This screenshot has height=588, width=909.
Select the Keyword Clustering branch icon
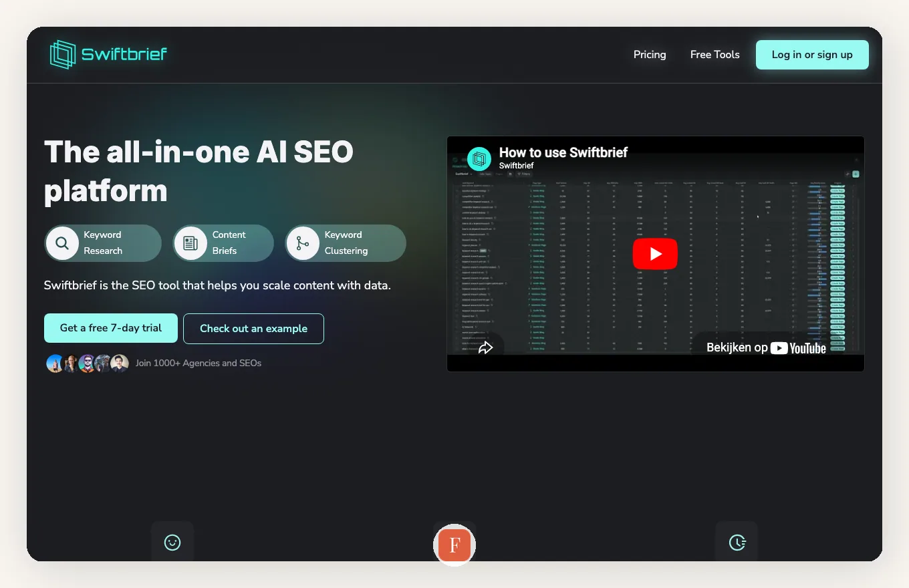click(x=303, y=243)
